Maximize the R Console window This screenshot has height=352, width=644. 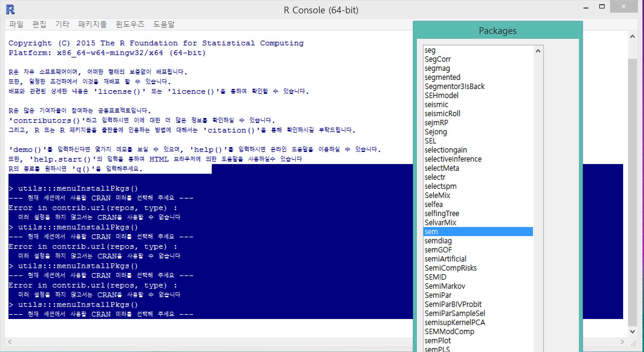point(602,7)
